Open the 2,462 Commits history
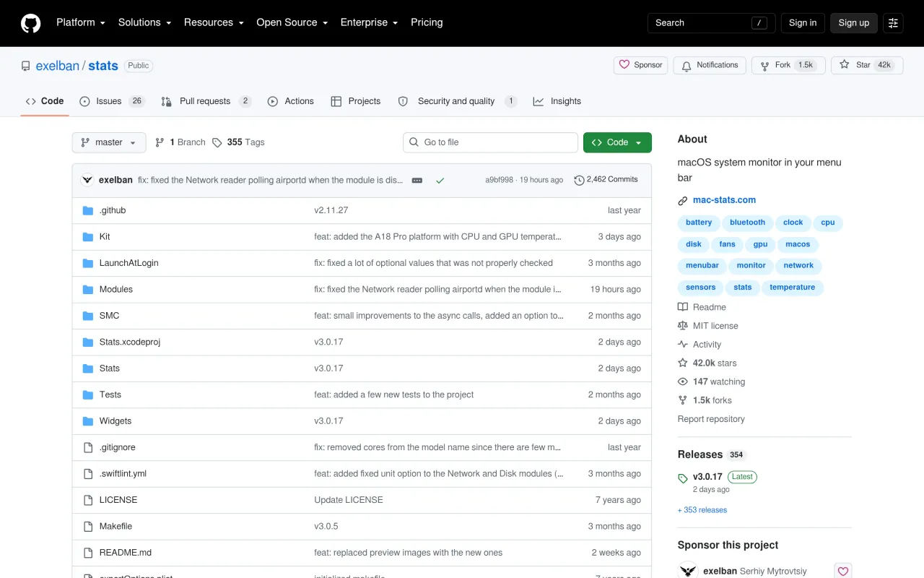Viewport: 924px width, 578px height. (606, 180)
